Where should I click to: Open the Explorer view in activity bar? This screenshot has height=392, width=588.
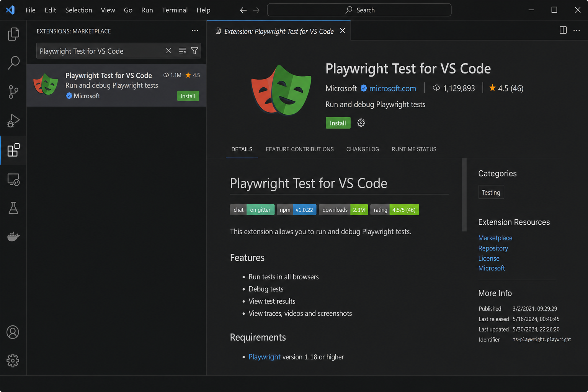click(x=13, y=34)
